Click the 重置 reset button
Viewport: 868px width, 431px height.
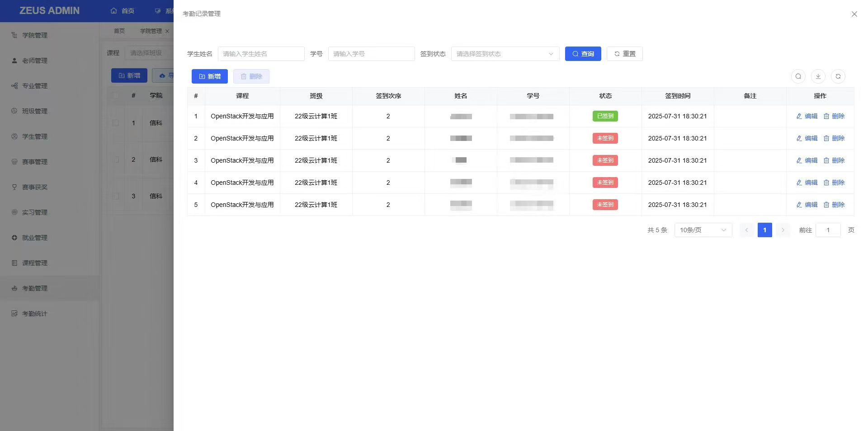[x=624, y=54]
